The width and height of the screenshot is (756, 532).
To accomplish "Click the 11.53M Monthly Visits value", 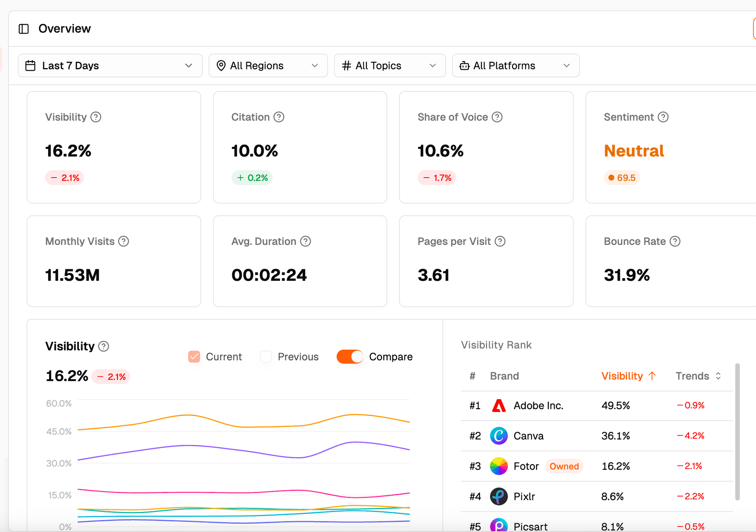I will [72, 275].
